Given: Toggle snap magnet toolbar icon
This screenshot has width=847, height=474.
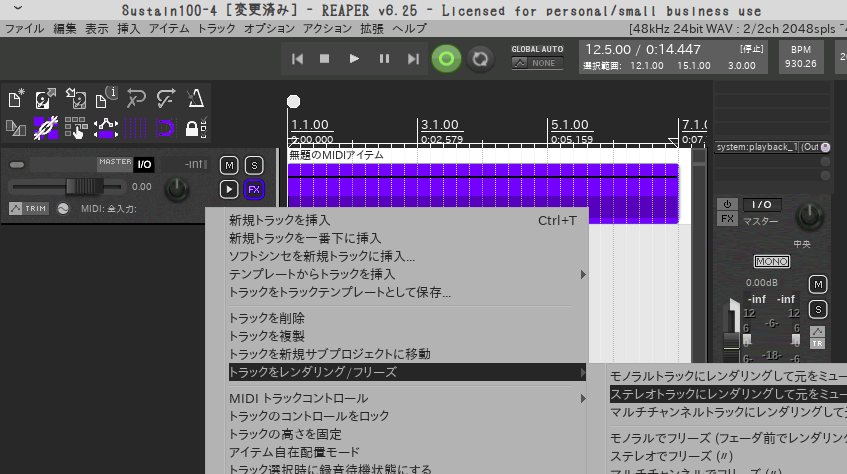Looking at the screenshot, I should pos(166,129).
